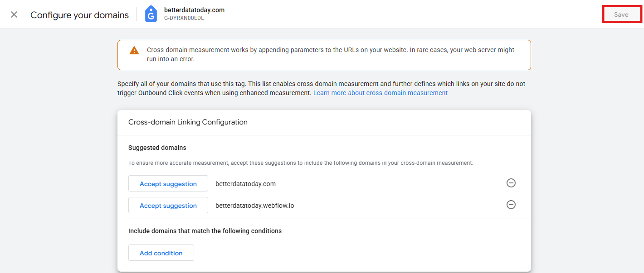Select the betterdatatoday.webflow.io domain text
This screenshot has width=644, height=273.
coord(255,206)
